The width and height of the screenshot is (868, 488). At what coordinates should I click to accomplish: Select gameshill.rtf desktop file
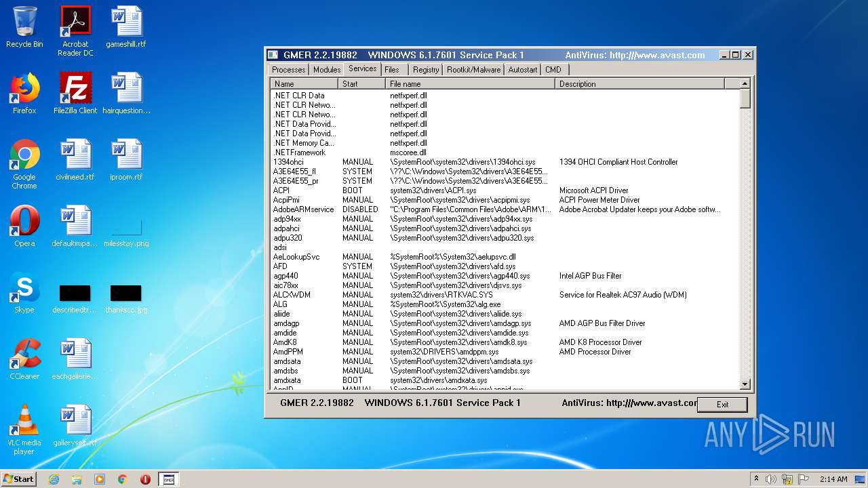126,27
